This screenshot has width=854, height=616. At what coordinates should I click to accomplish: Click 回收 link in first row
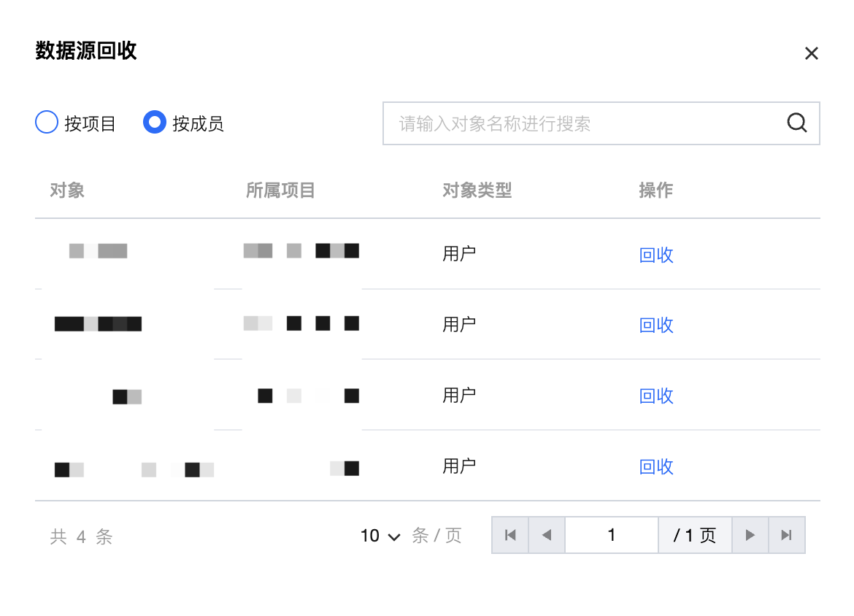coord(655,255)
